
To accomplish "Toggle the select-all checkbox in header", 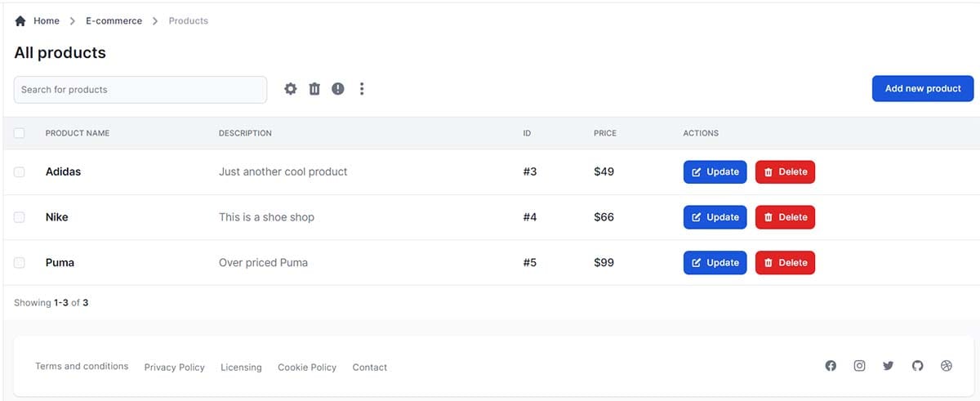I will [x=20, y=133].
